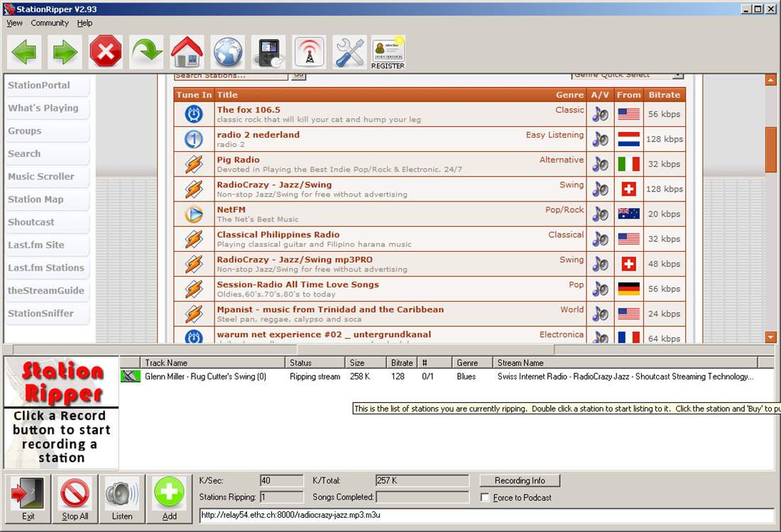Click the Genre column header in ripping list

[x=471, y=362]
